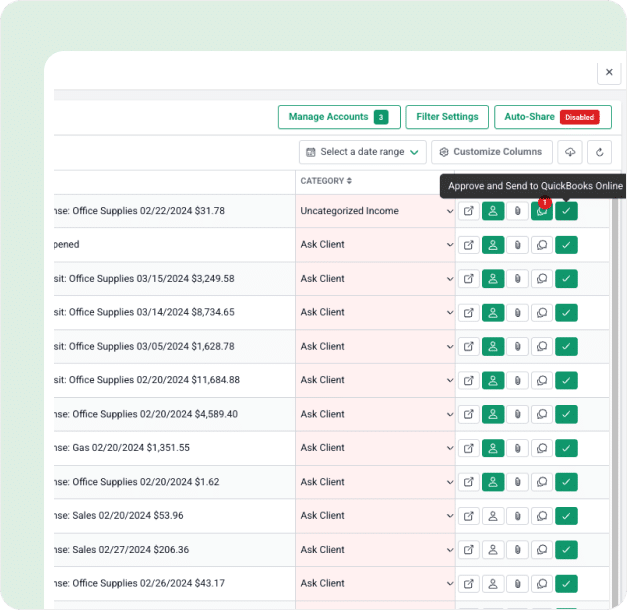Open external link icon in $8,734.65 row

pos(469,312)
